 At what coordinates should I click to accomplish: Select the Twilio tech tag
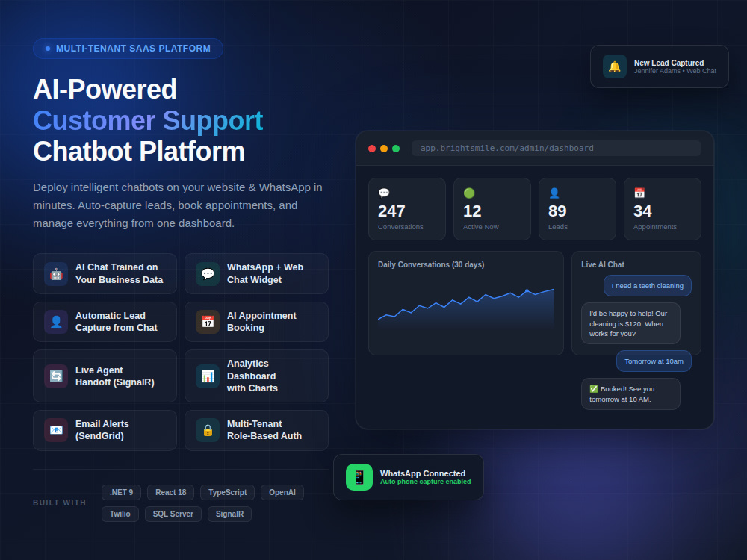[x=120, y=514]
